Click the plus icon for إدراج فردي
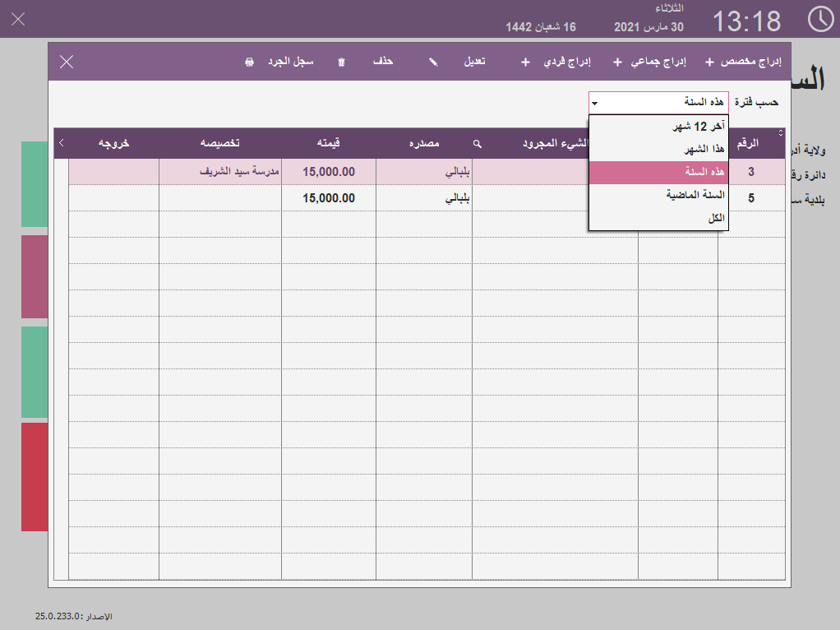This screenshot has width=840, height=630. [x=526, y=62]
